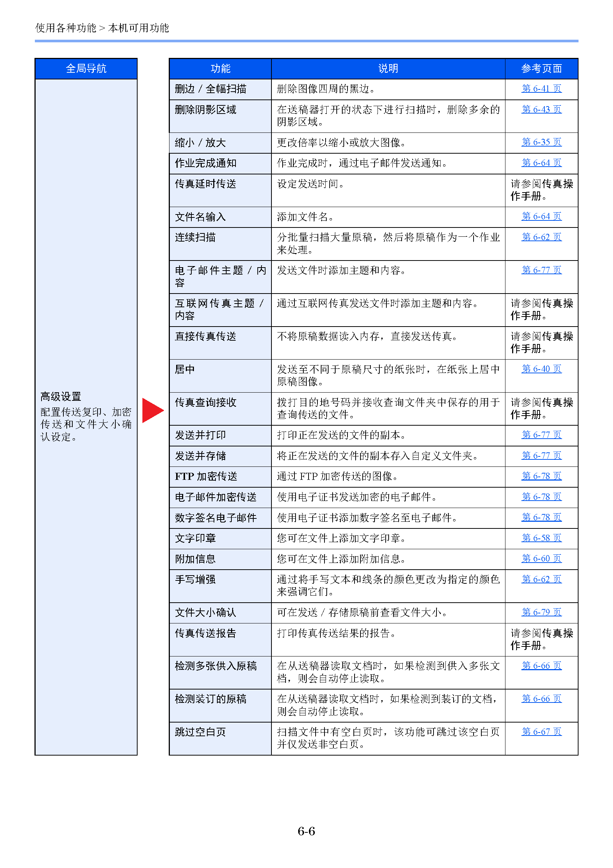The image size is (613, 868).
Task: Follow the 第 6-78 页 link for FTP 加密传送
Action: [x=541, y=476]
